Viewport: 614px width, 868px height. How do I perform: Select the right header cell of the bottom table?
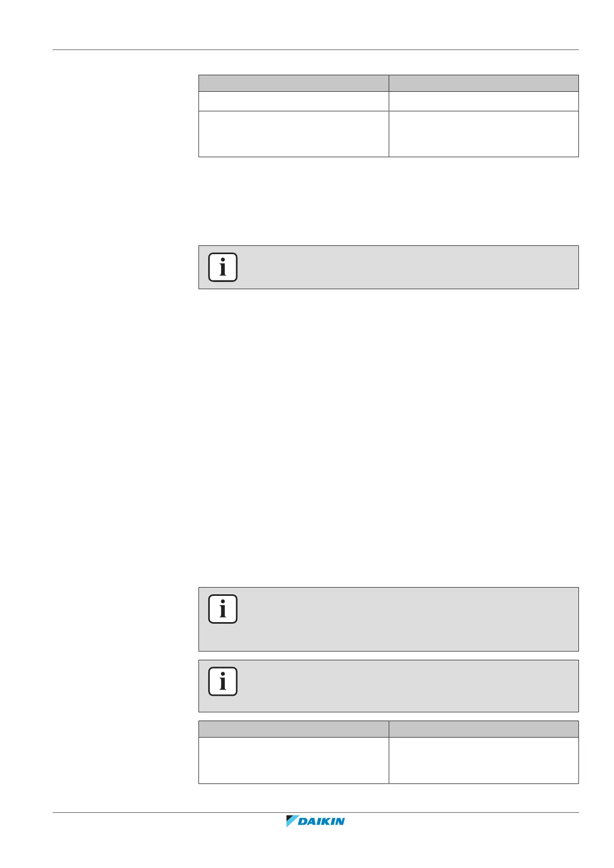click(484, 729)
